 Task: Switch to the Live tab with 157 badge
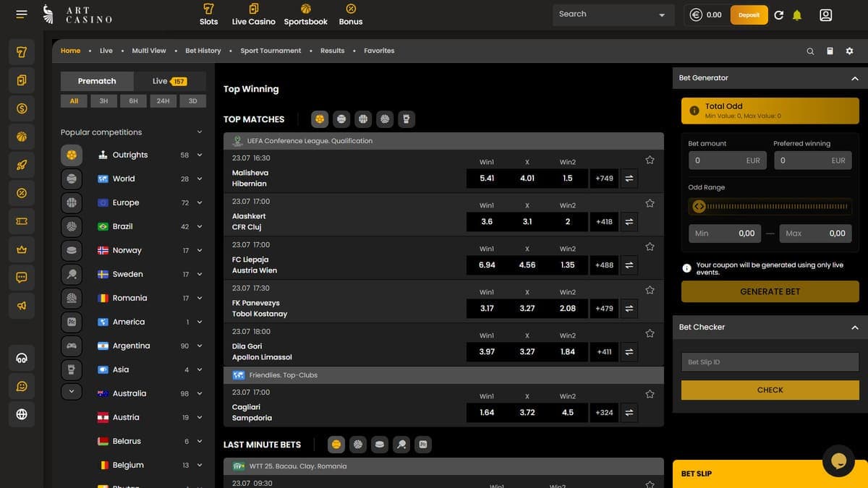(x=169, y=81)
